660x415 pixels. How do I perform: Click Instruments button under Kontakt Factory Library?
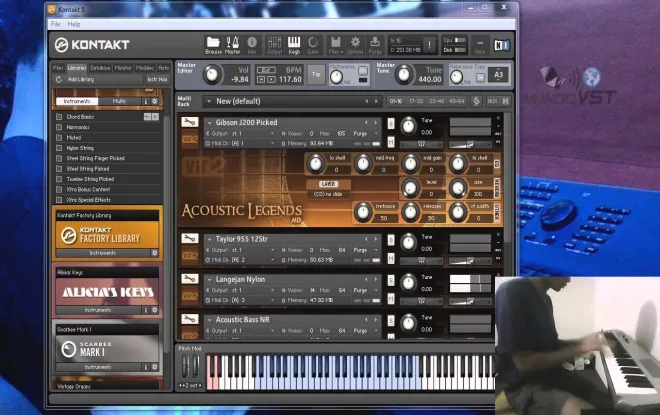(103, 253)
